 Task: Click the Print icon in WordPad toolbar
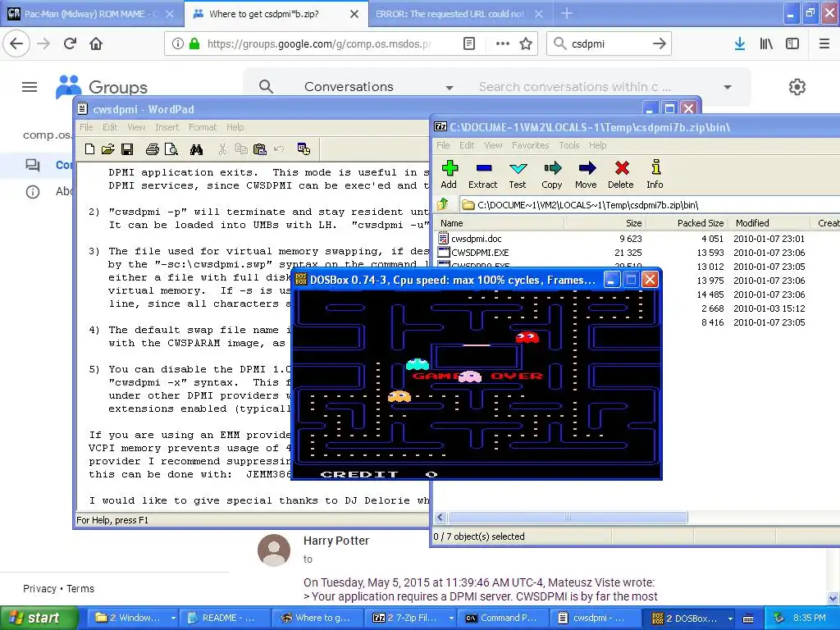[152, 149]
